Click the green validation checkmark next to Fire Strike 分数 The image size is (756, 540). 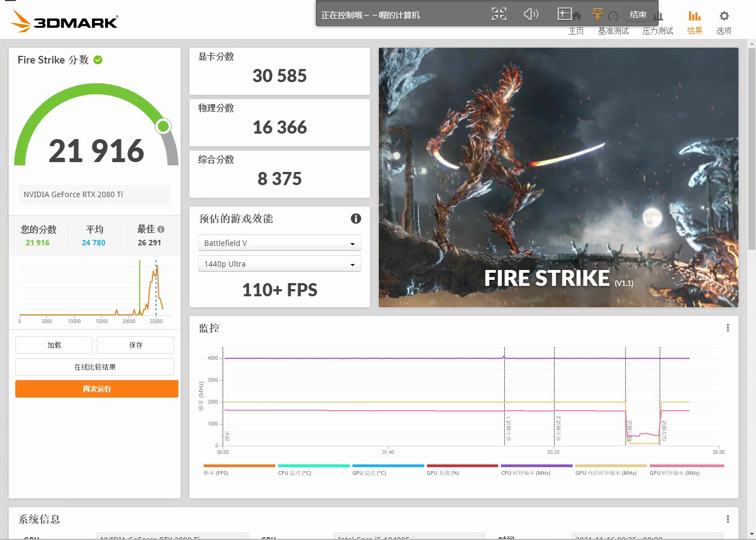click(98, 60)
